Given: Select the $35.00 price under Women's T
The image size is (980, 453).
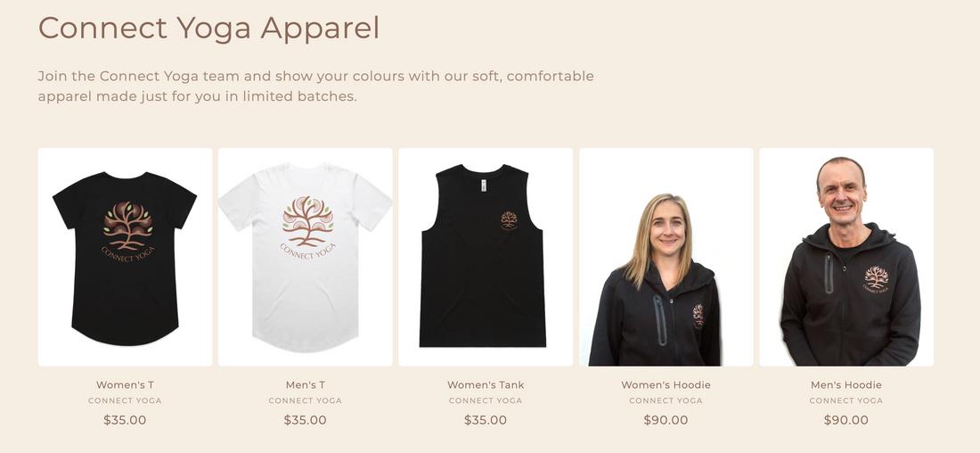Looking at the screenshot, I should [125, 420].
